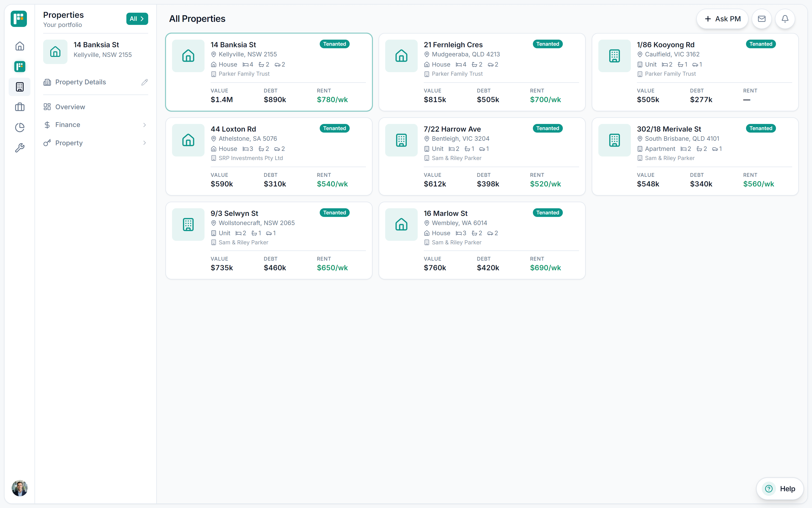
Task: Click the All portfolio filter button
Action: (137, 19)
